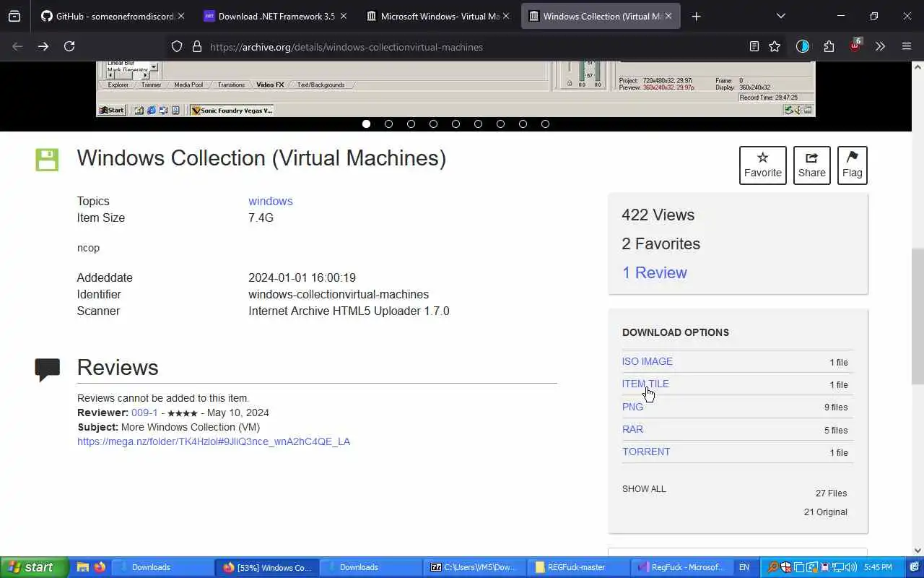
Task: Select the third carousel dot indicator
Action: (x=411, y=124)
